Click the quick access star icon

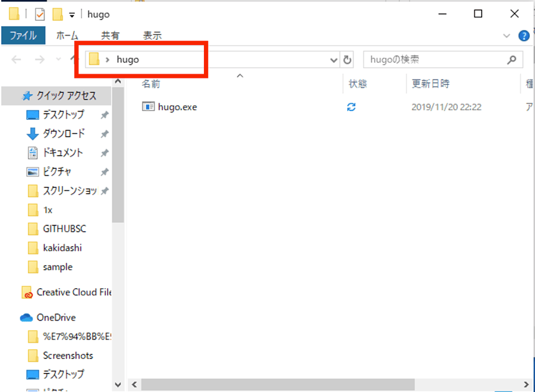[x=27, y=96]
